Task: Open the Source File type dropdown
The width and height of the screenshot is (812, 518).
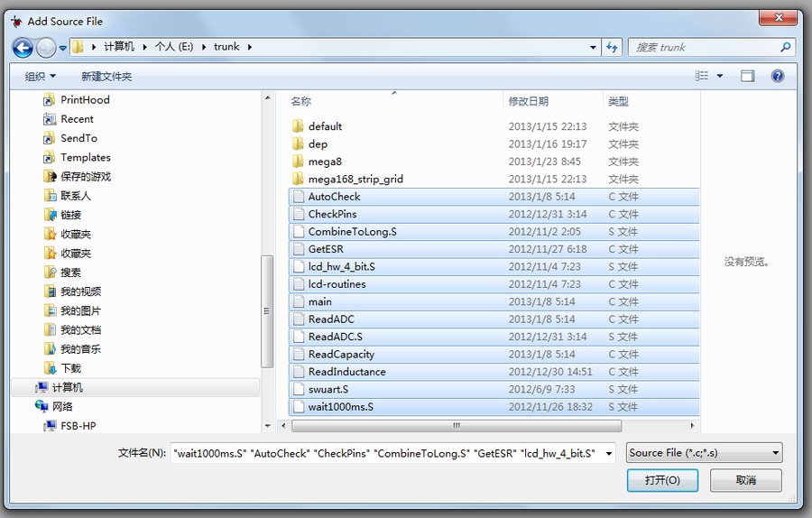Action: (x=704, y=453)
